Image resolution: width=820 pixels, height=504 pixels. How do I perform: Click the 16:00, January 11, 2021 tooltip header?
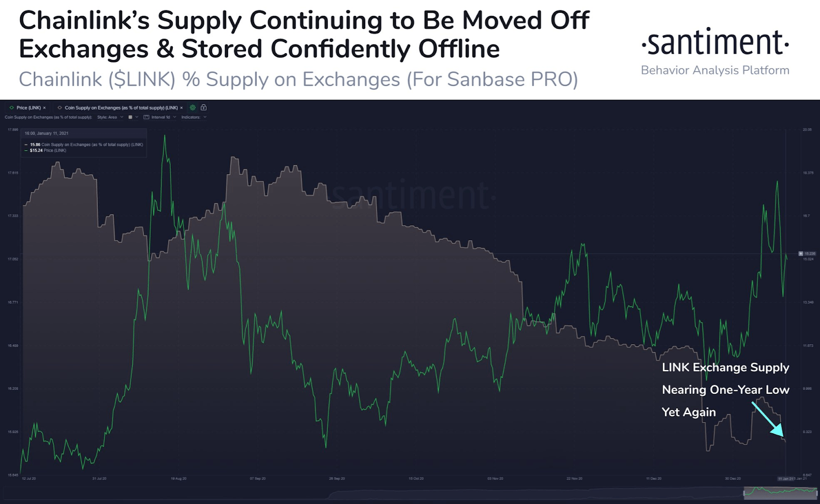click(47, 133)
